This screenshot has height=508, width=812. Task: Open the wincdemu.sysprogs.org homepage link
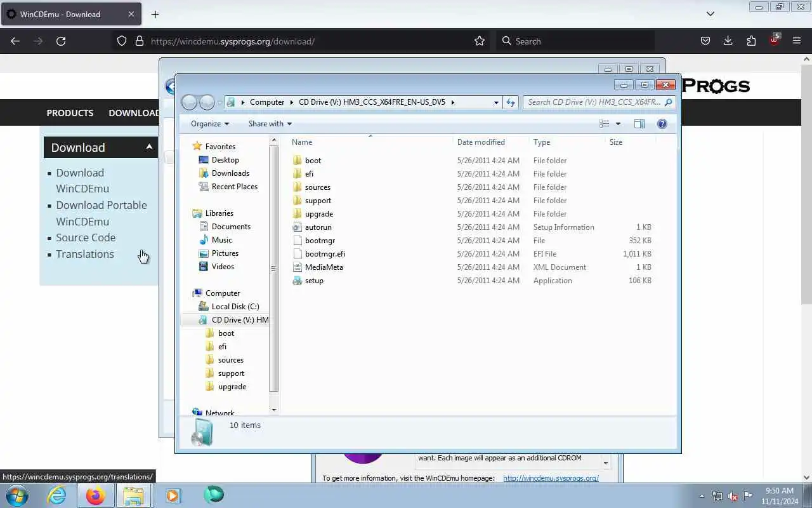click(551, 478)
